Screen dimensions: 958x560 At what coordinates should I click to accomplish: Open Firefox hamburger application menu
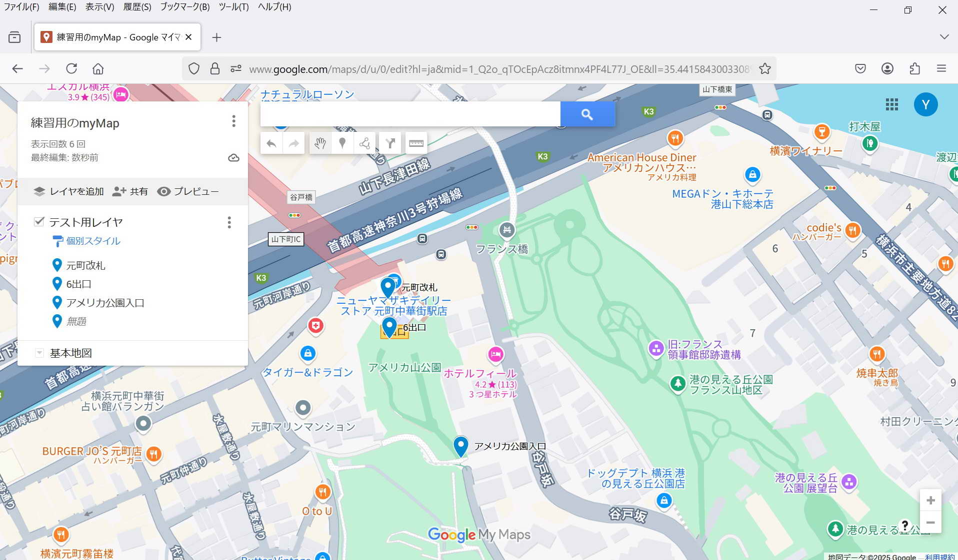click(941, 69)
